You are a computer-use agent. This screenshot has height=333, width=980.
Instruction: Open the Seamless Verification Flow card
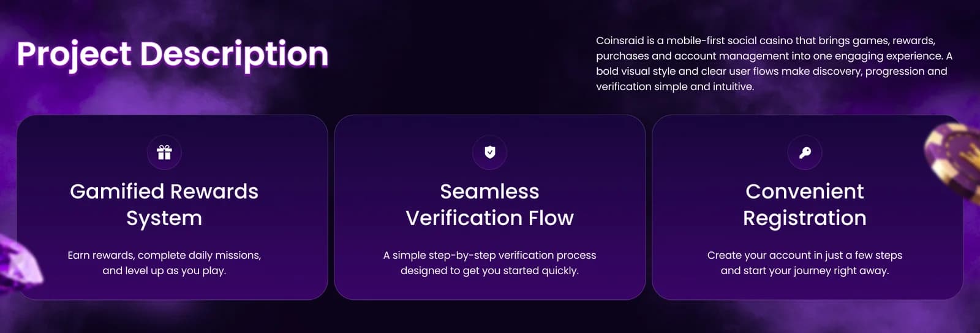(490, 207)
